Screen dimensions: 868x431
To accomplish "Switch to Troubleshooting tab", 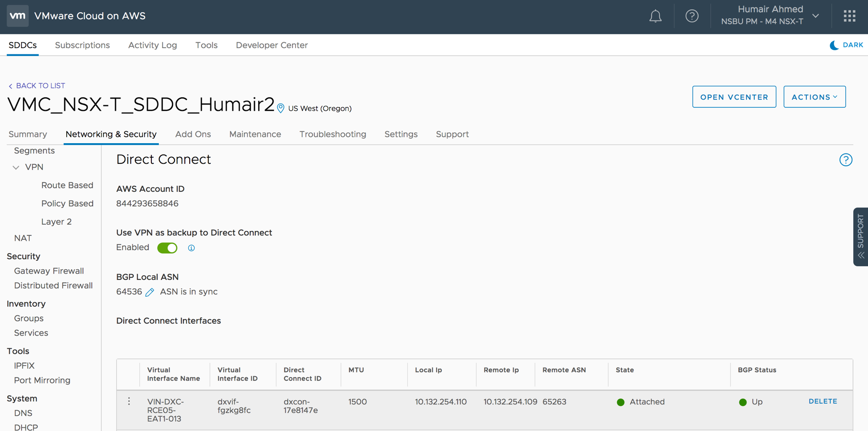I will pyautogui.click(x=333, y=134).
